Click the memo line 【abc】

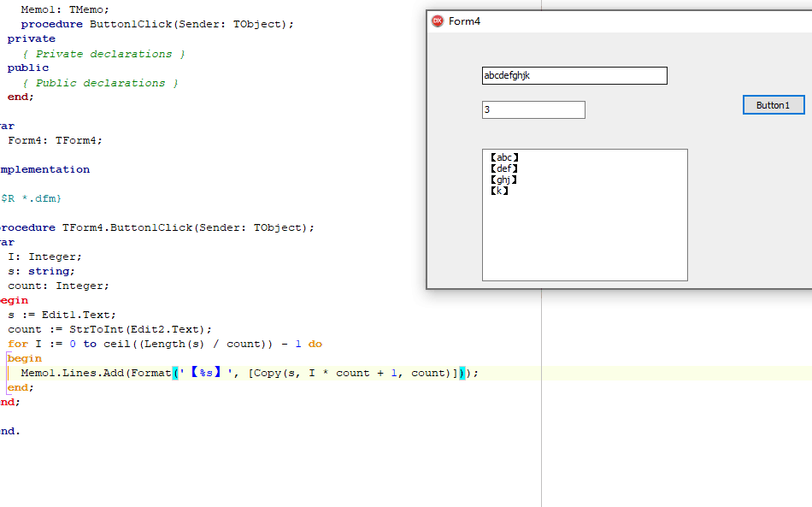(x=504, y=157)
